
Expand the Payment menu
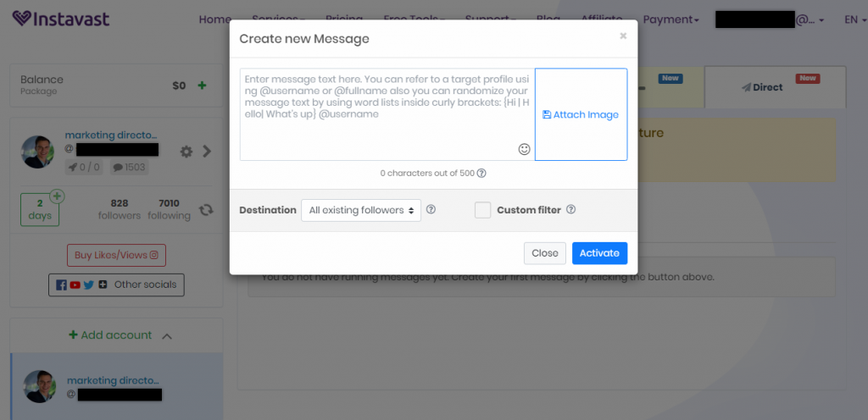670,19
